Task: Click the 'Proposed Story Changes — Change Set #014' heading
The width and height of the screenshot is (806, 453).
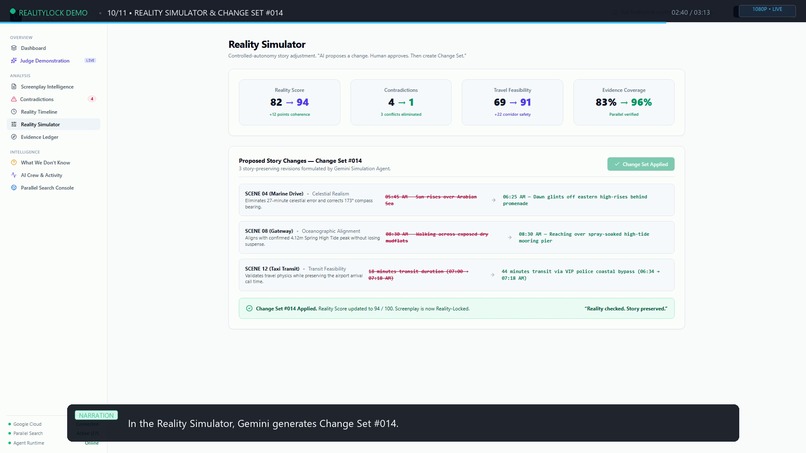Action: (x=300, y=160)
